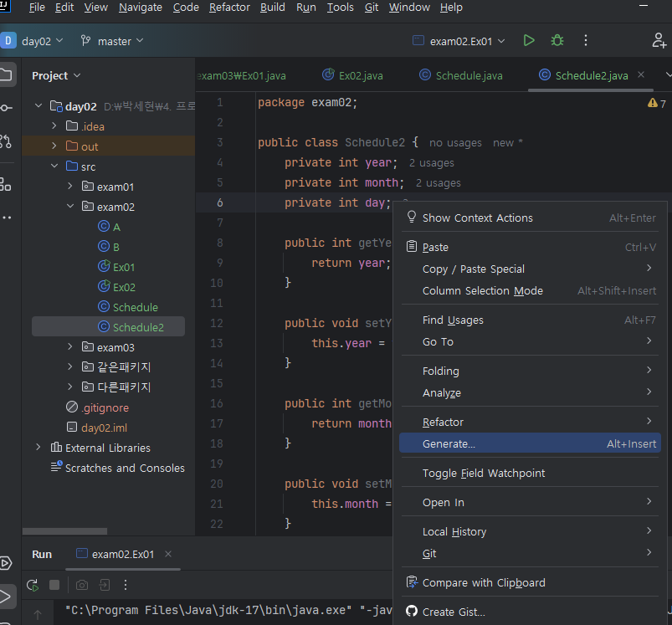Switch to the Ex02.java tab

[352, 75]
